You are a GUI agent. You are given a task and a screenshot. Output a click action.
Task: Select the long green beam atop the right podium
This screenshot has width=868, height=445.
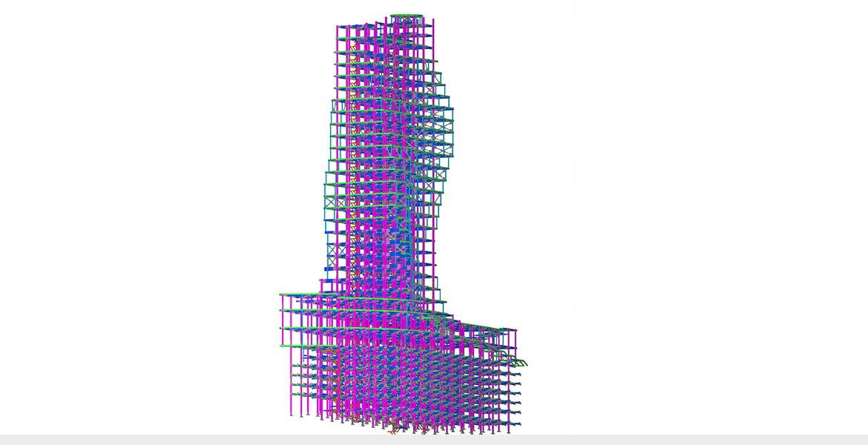point(486,326)
